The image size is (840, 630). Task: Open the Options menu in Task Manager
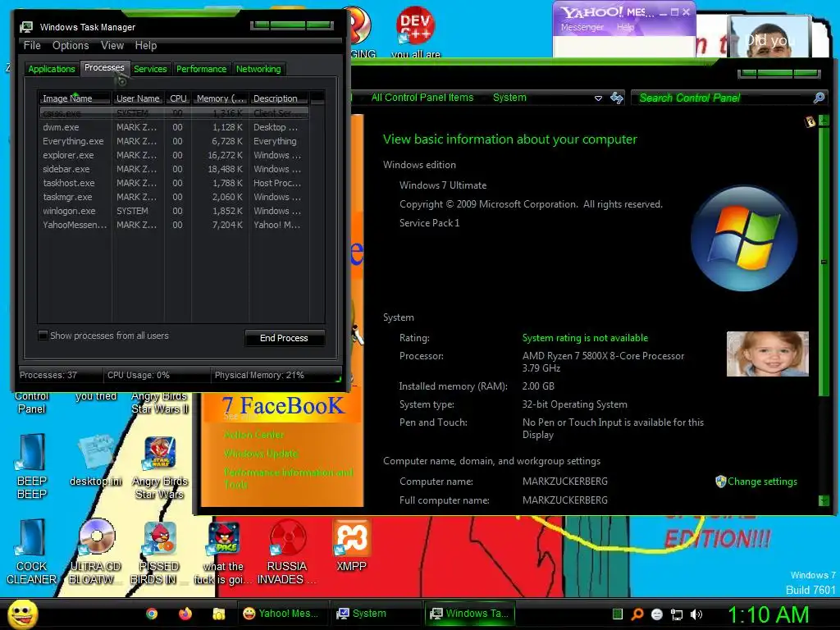click(x=71, y=46)
